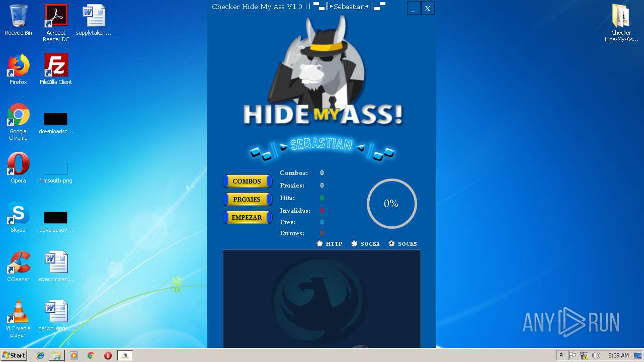This screenshot has width=644, height=362.
Task: Click the volume speaker tray icon
Action: pyautogui.click(x=596, y=355)
